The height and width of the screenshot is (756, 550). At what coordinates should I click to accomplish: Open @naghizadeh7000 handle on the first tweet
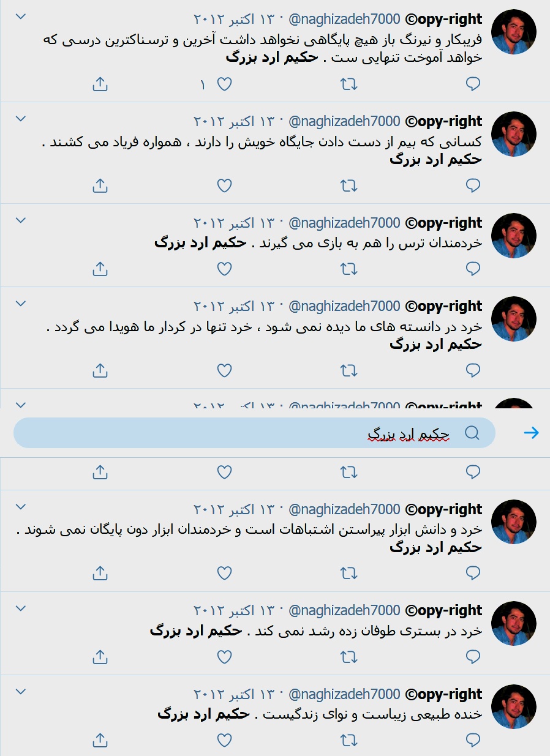344,19
